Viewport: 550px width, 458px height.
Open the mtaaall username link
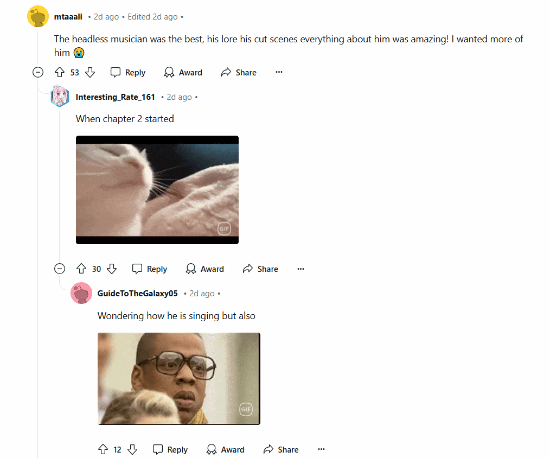68,16
